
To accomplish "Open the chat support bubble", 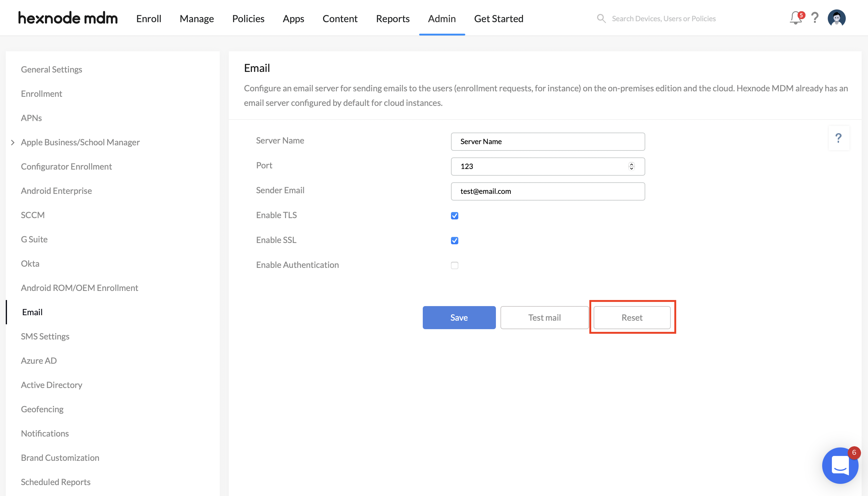I will coord(840,465).
